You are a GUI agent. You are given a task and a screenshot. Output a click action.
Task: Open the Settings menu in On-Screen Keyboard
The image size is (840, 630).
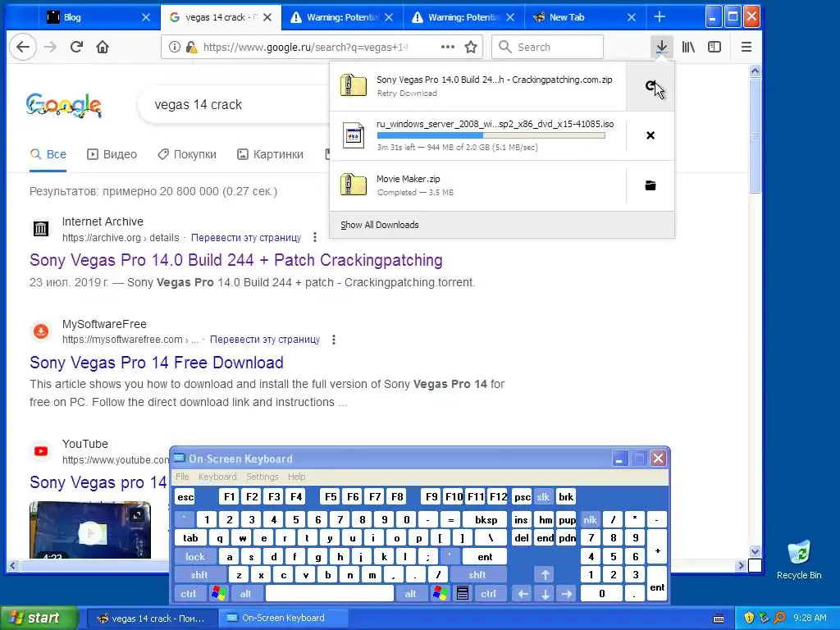coord(262,477)
